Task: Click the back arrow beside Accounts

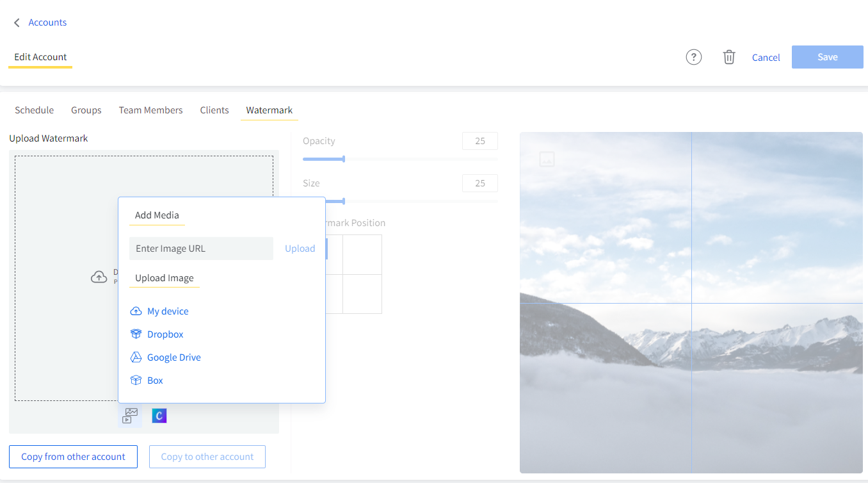Action: 17,22
